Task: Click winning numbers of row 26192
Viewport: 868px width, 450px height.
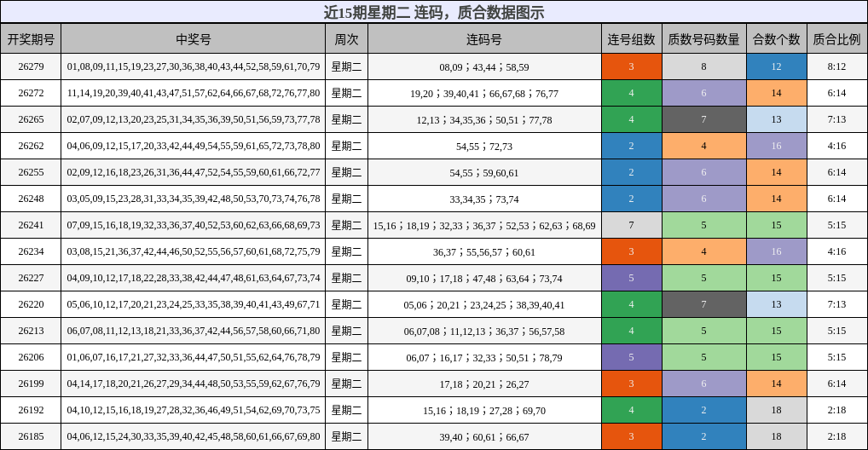Action: [x=194, y=410]
